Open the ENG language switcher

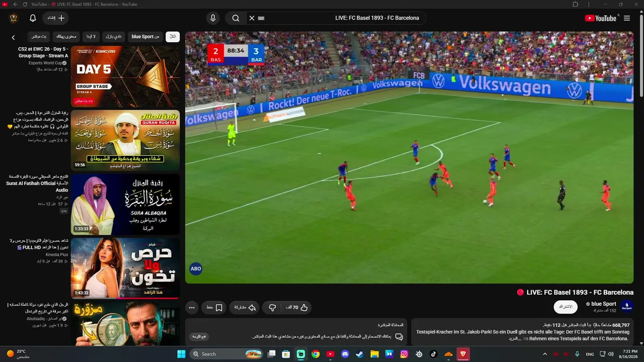(x=590, y=354)
